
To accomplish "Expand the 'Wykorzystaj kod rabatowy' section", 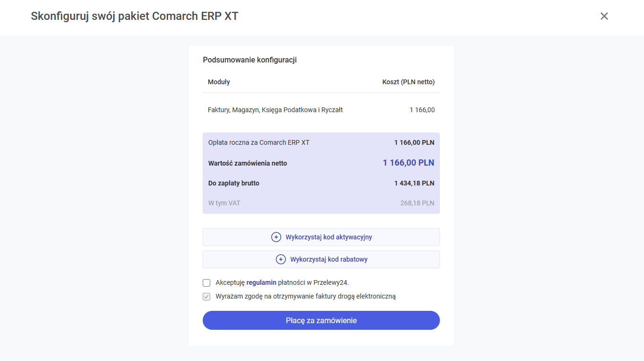I will [x=328, y=259].
